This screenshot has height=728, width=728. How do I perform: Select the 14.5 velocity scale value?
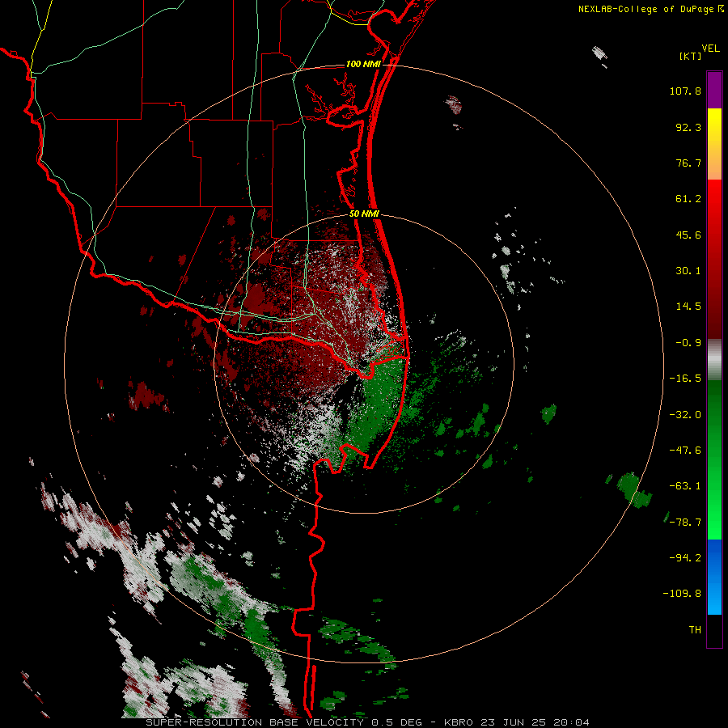pos(688,307)
